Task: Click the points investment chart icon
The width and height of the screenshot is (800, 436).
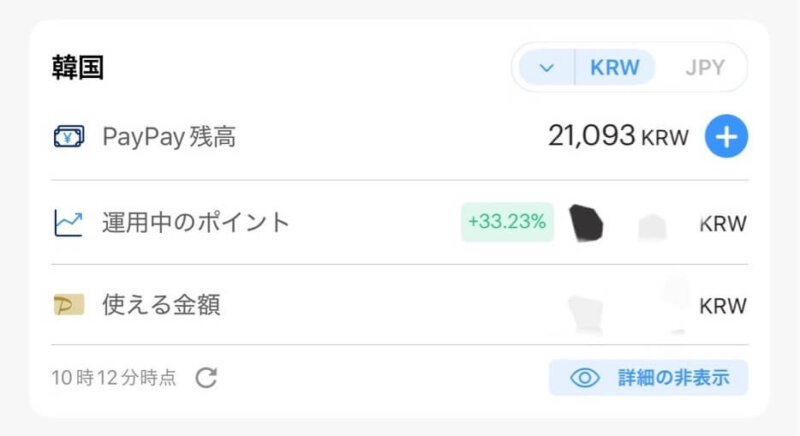Action: 69,222
